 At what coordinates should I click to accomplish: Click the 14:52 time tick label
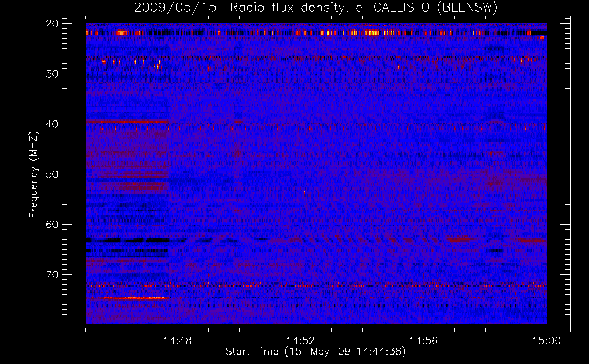pyautogui.click(x=301, y=341)
